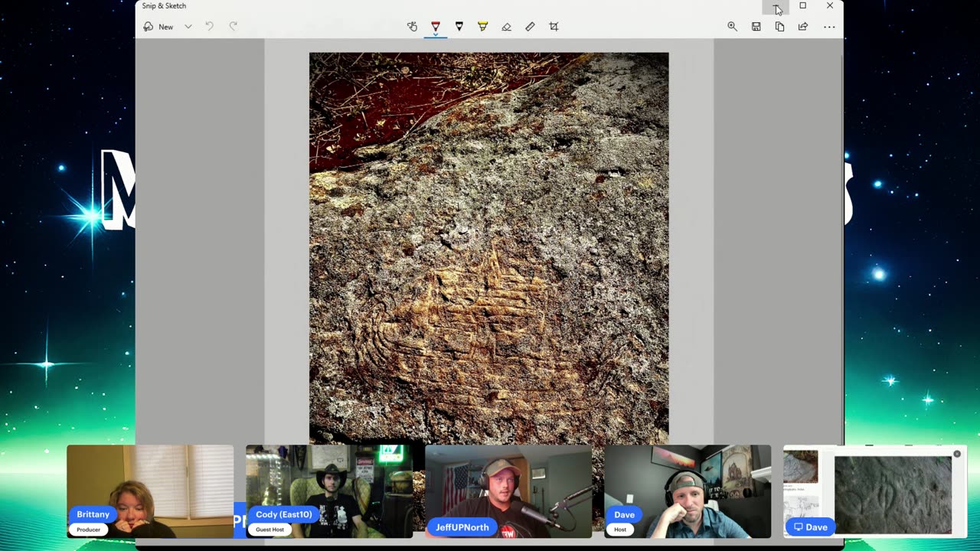Image resolution: width=980 pixels, height=551 pixels.
Task: Open the Zoom control
Action: (732, 27)
